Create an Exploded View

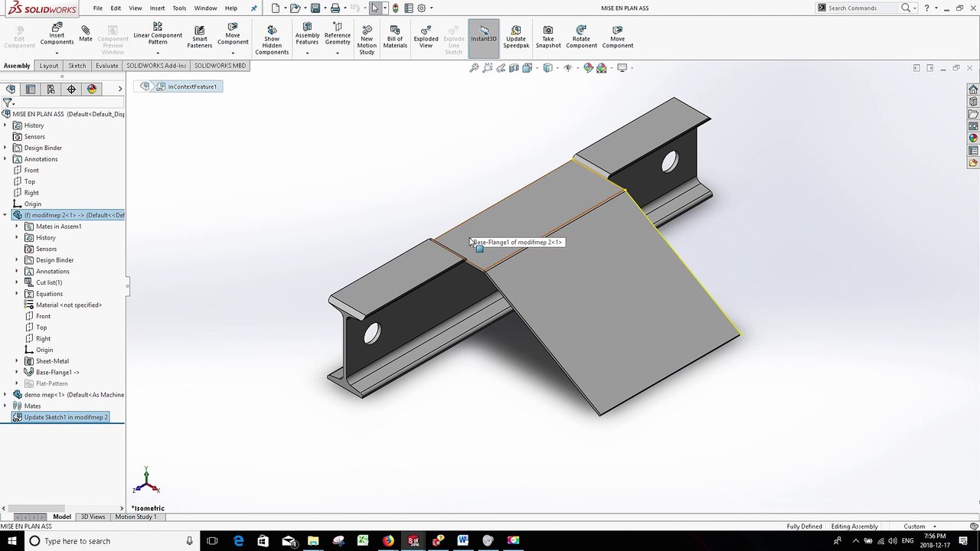click(426, 37)
